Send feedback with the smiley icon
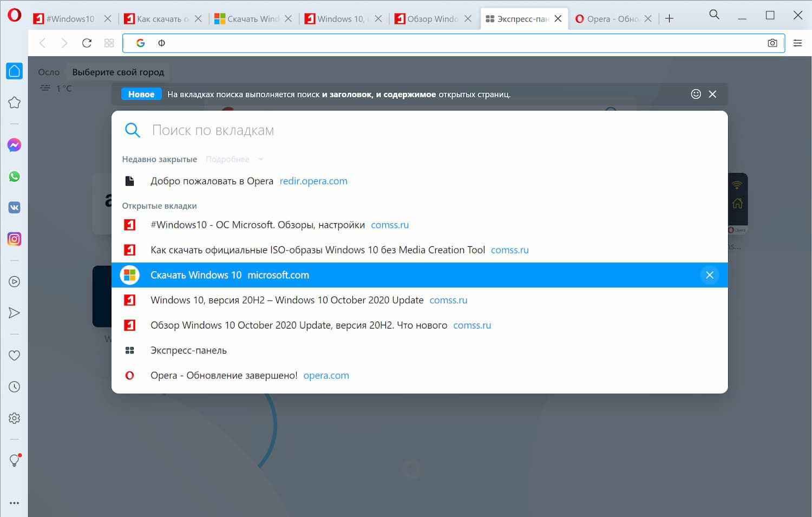 [696, 94]
